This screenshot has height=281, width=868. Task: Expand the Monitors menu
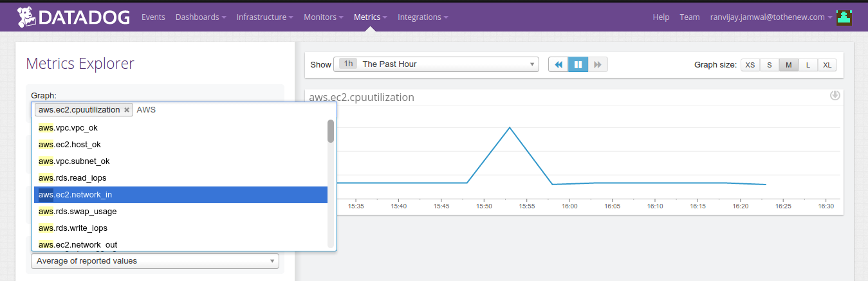(x=324, y=17)
